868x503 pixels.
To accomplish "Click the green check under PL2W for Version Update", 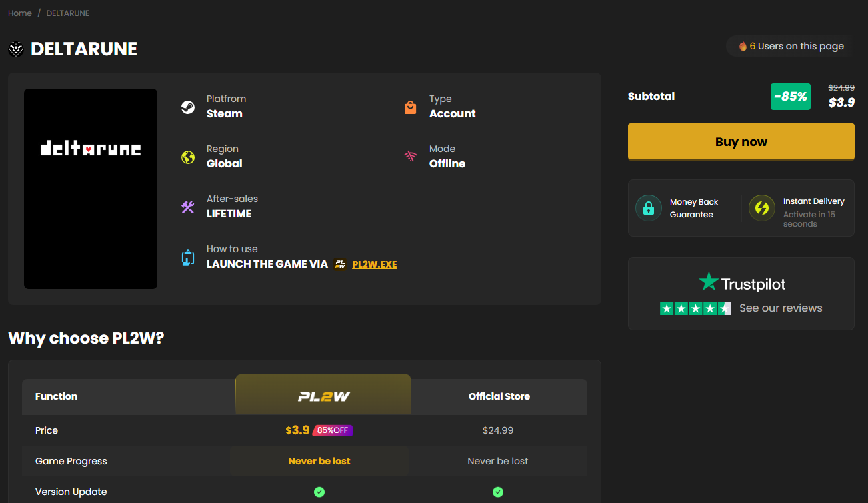I will [319, 492].
